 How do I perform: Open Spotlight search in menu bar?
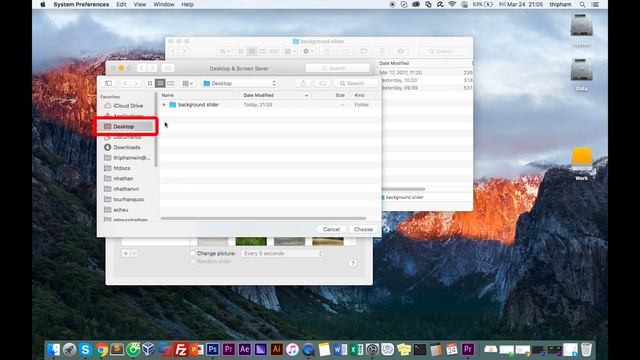(x=582, y=4)
